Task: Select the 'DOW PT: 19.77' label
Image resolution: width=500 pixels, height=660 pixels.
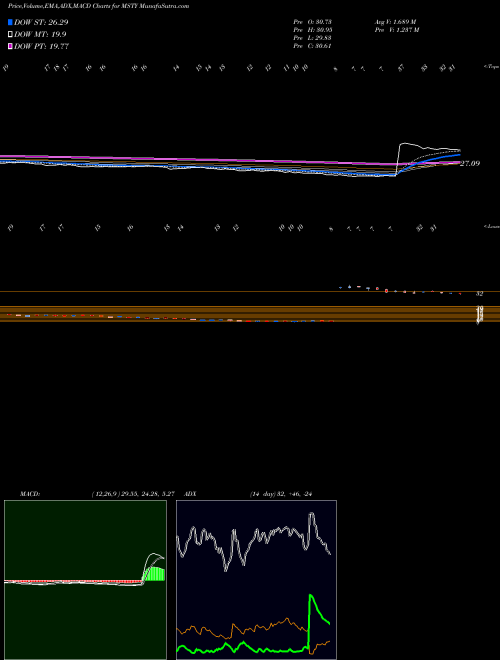Action: (x=41, y=46)
